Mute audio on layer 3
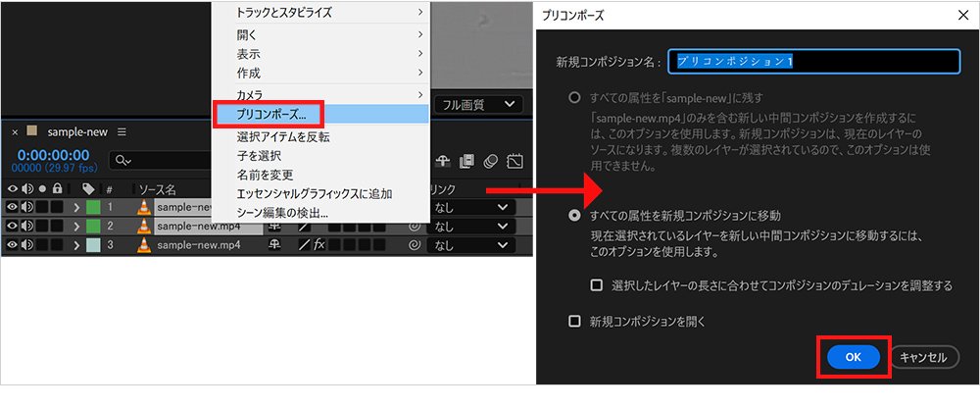The image size is (980, 408). [26, 245]
